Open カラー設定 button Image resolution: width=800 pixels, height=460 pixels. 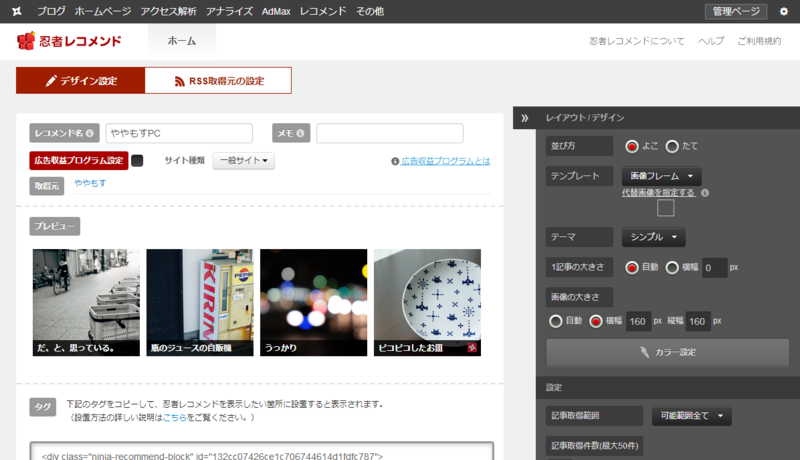(x=668, y=352)
